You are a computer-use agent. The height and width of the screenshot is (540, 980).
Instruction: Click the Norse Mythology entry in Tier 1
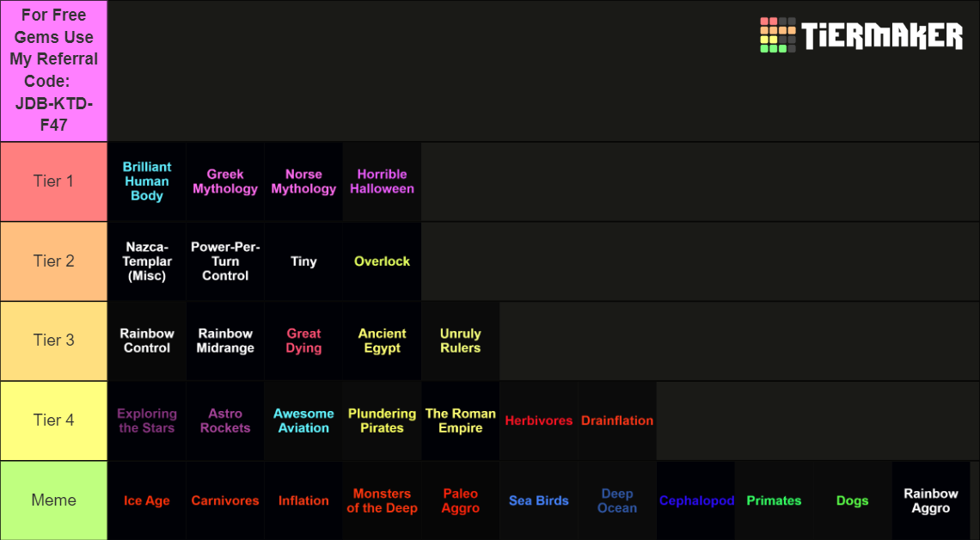(x=303, y=181)
